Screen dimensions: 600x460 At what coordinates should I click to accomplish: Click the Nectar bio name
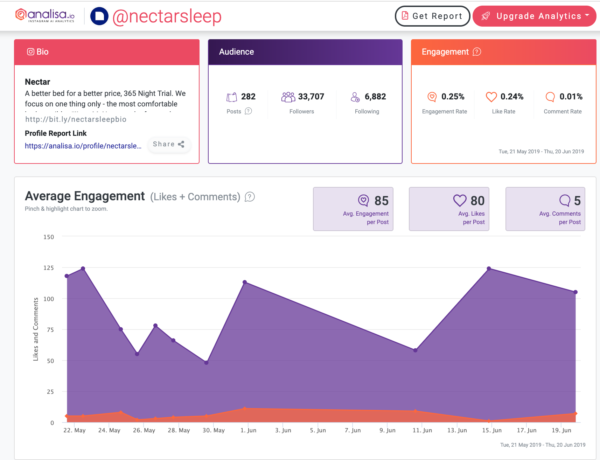(38, 82)
